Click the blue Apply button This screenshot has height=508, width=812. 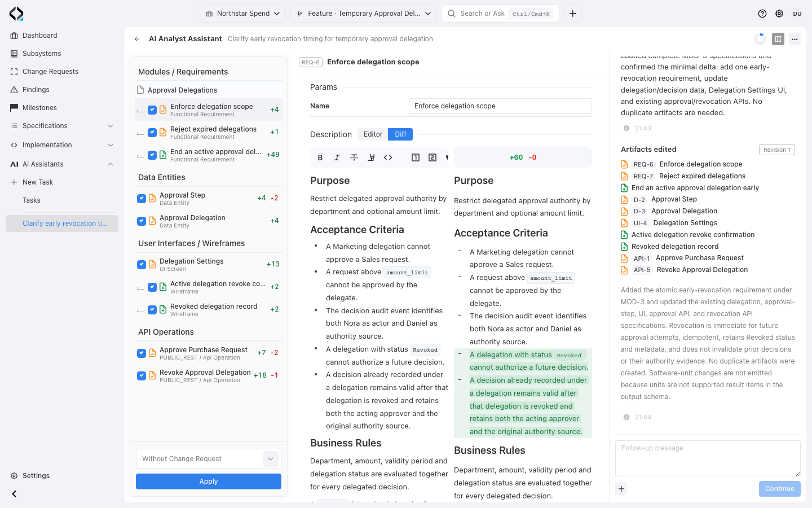pos(209,481)
